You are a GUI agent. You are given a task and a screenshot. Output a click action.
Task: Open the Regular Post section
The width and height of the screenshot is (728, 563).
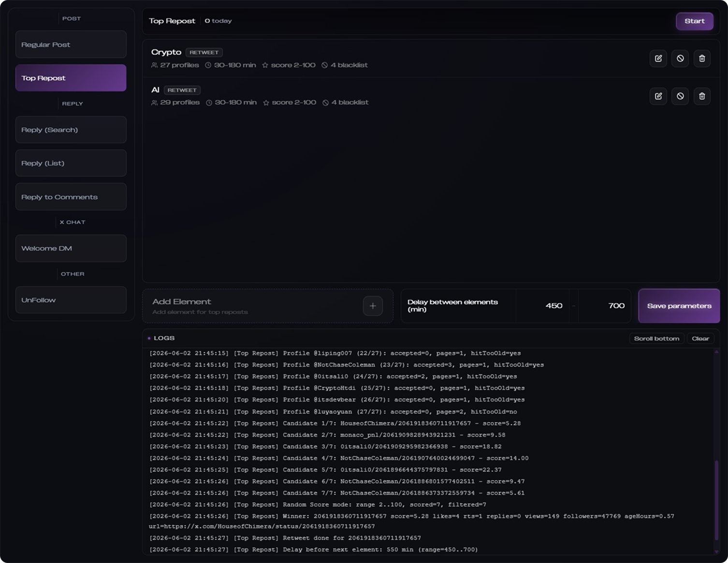click(x=71, y=44)
